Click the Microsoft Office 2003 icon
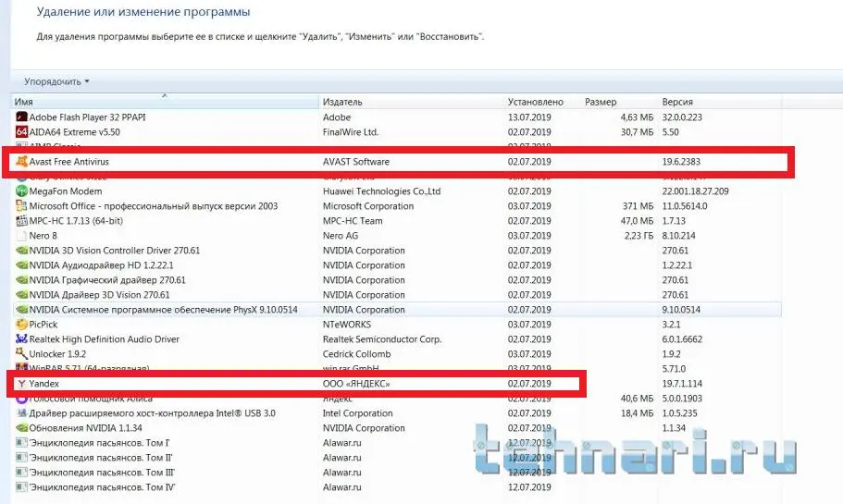Image resolution: width=843 pixels, height=504 pixels. coord(21,206)
